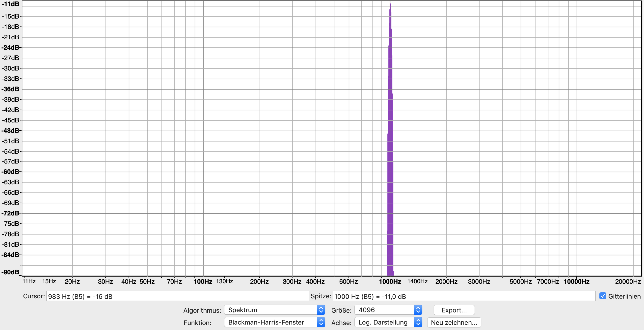Click the 2000Hz label on frequency axis
Image resolution: width=644 pixels, height=330 pixels.
point(446,282)
